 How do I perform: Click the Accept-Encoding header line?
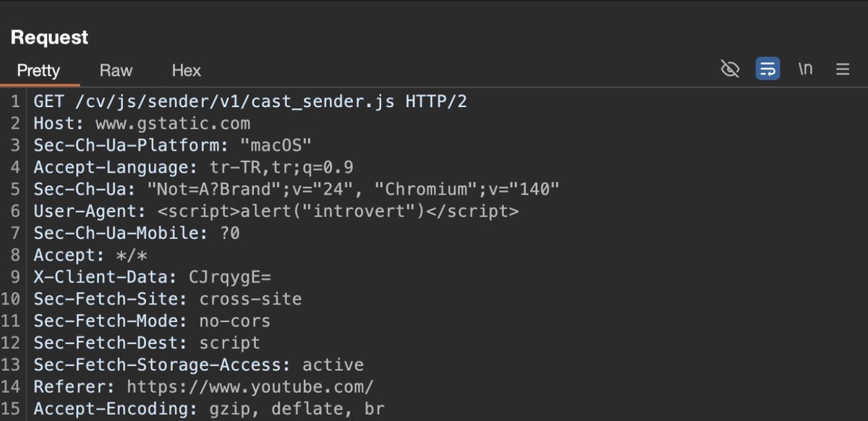tap(209, 409)
